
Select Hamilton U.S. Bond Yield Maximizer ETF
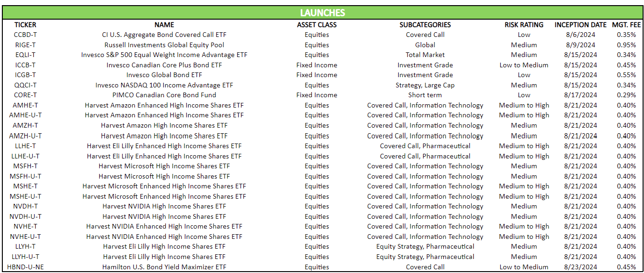tap(164, 267)
